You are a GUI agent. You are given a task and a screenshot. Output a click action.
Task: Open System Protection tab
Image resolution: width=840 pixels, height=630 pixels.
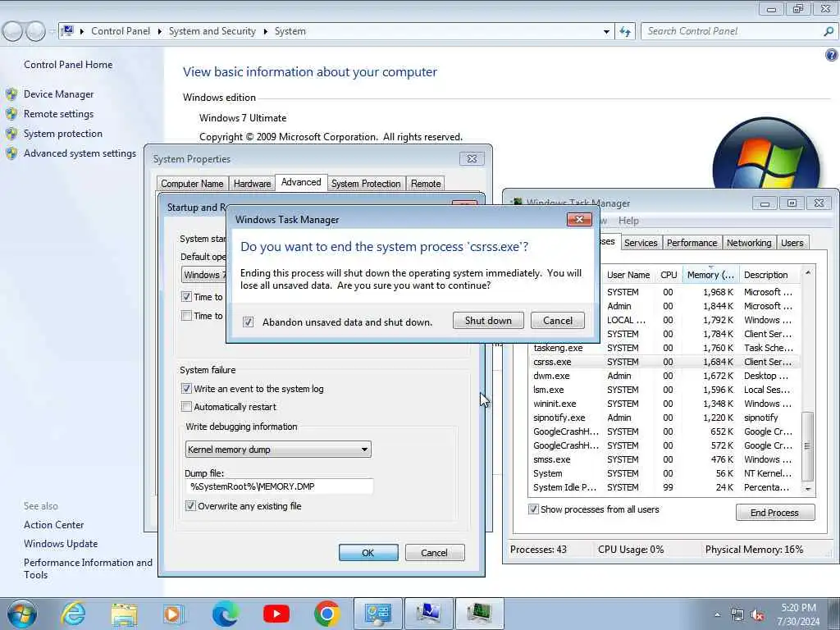pos(366,183)
